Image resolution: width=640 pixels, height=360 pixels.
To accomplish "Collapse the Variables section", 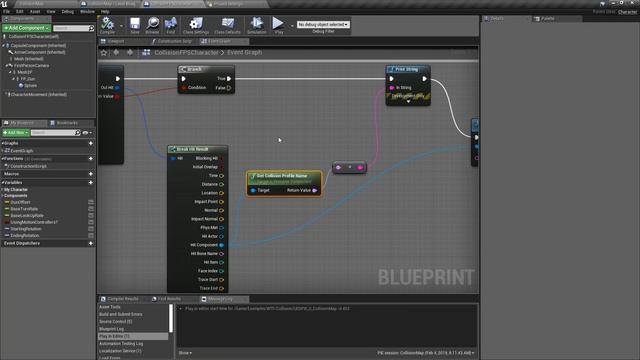I will tap(3, 182).
